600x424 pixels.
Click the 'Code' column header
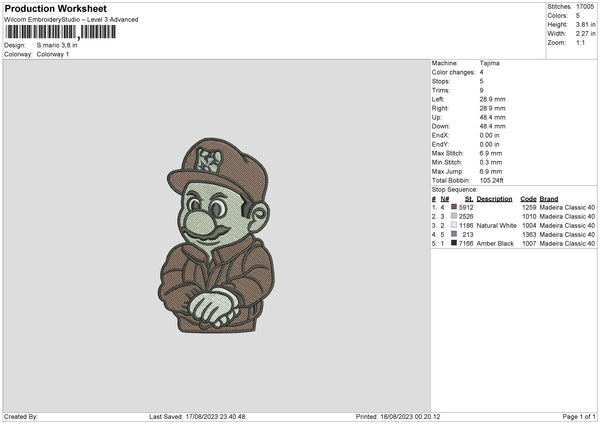click(x=528, y=199)
